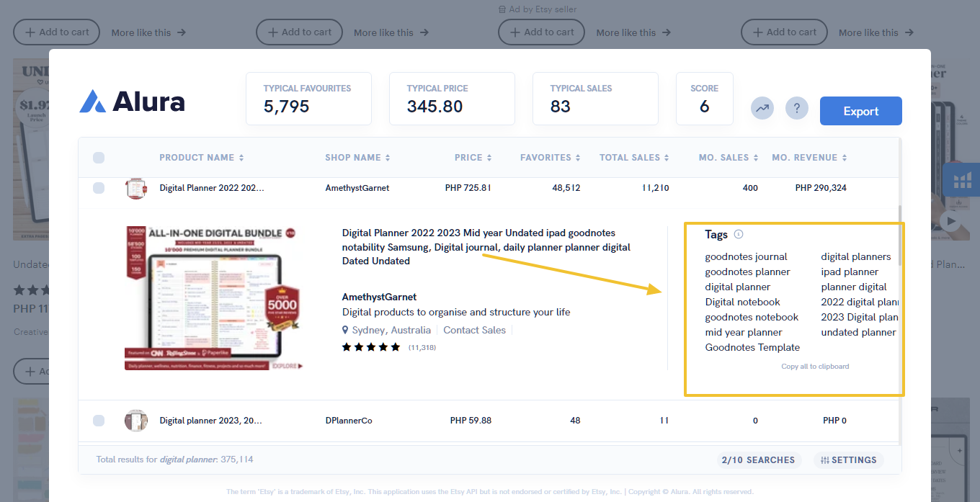Click third Add to cart under Ad by Etsy seller
This screenshot has height=502, width=980.
click(542, 32)
